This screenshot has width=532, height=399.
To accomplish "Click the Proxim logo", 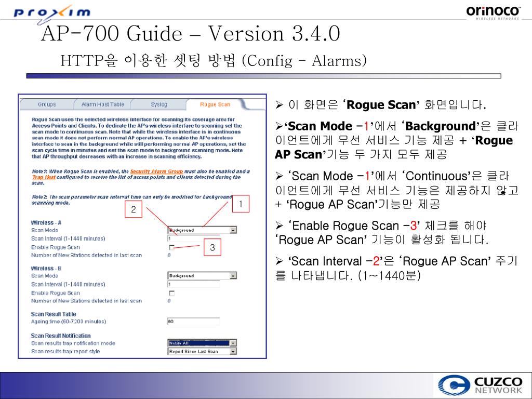I will point(52,14).
